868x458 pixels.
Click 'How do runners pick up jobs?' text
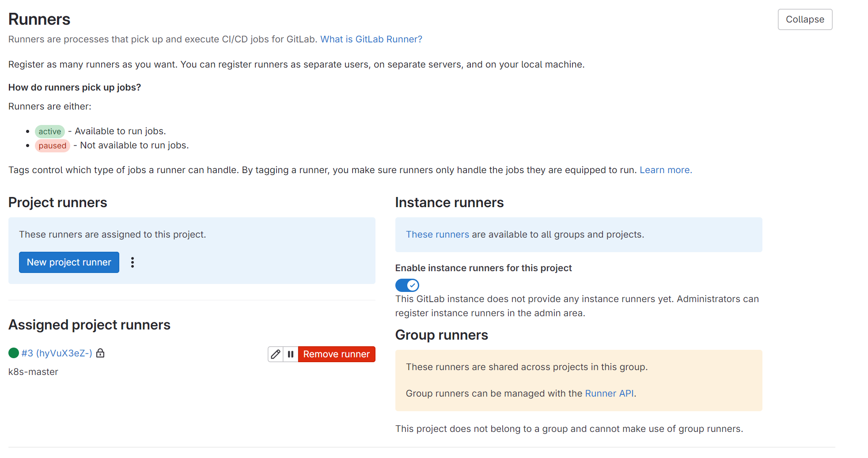pyautogui.click(x=75, y=87)
